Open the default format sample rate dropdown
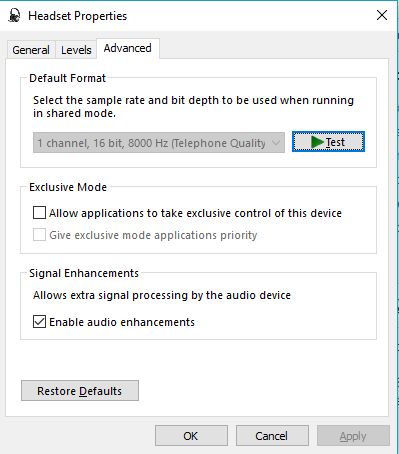 [x=159, y=143]
